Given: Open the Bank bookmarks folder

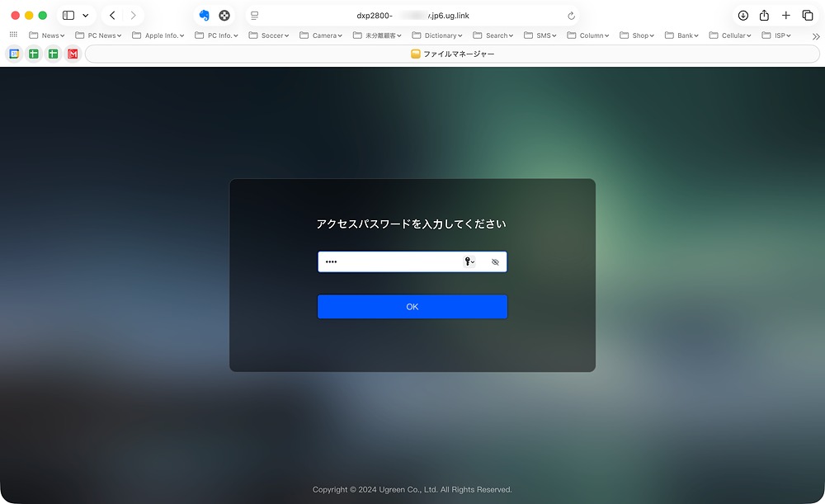Looking at the screenshot, I should coord(681,35).
